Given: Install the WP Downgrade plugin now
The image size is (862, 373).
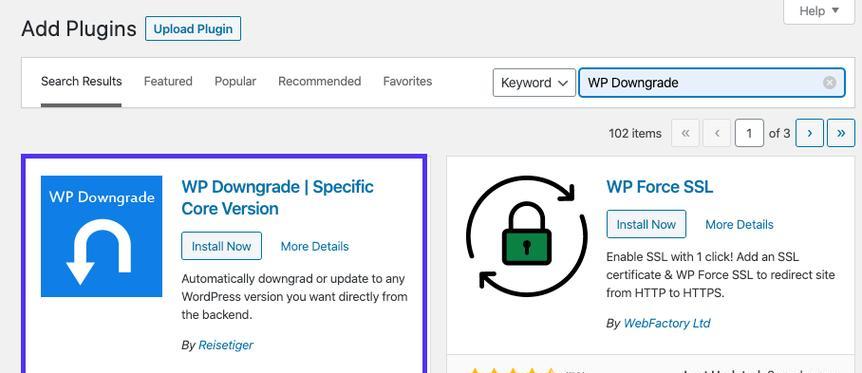Looking at the screenshot, I should (222, 246).
